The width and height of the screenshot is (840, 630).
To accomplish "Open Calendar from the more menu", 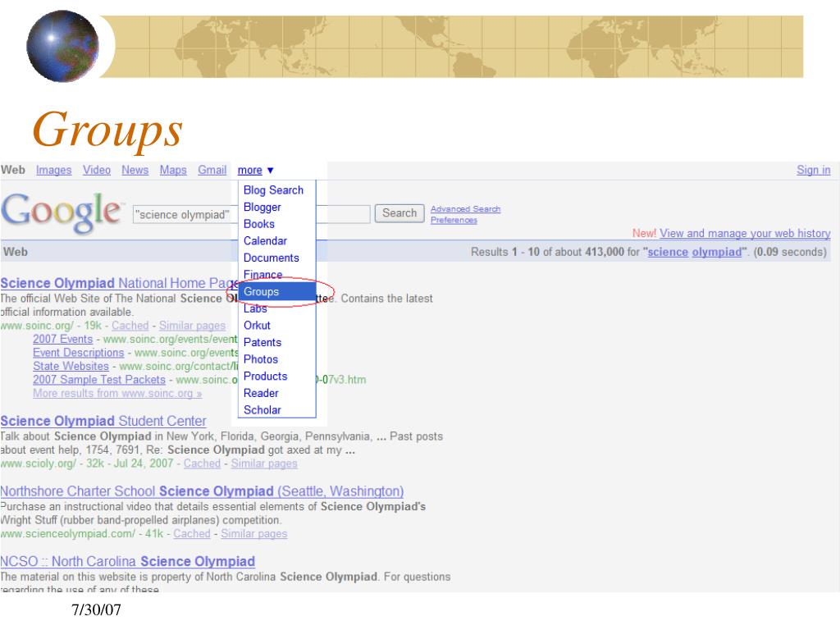I will [265, 241].
